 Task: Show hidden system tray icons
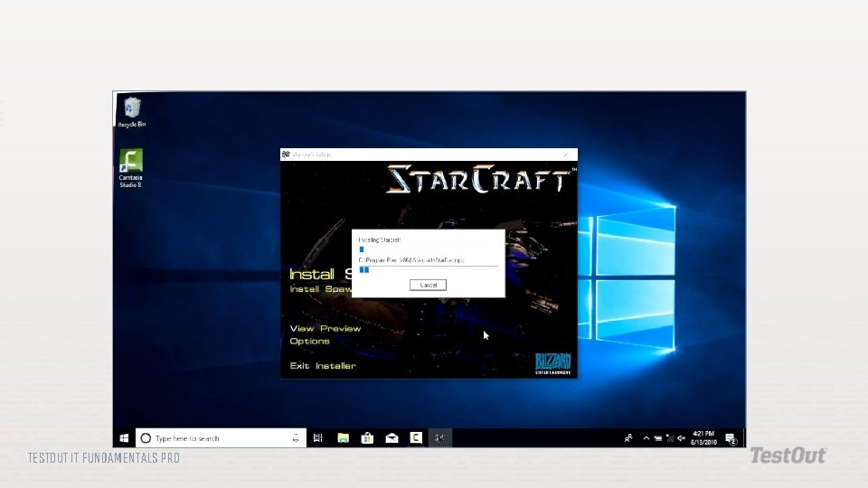[x=646, y=438]
